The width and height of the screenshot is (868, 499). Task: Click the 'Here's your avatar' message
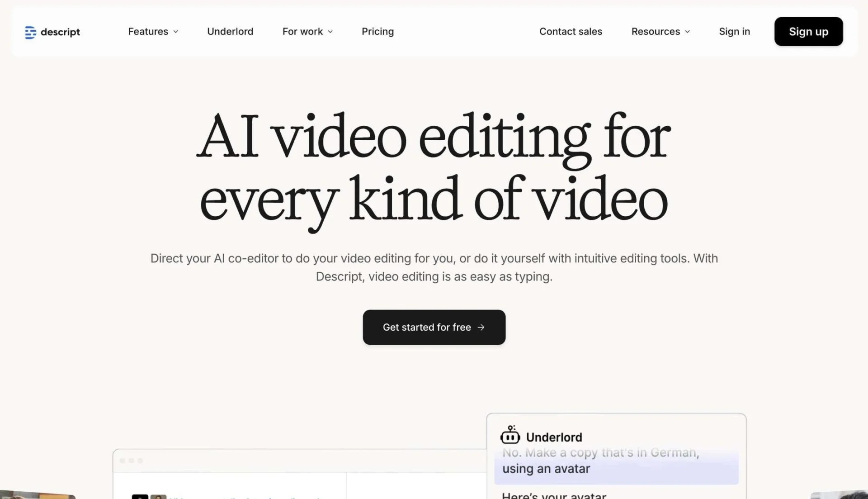click(554, 495)
